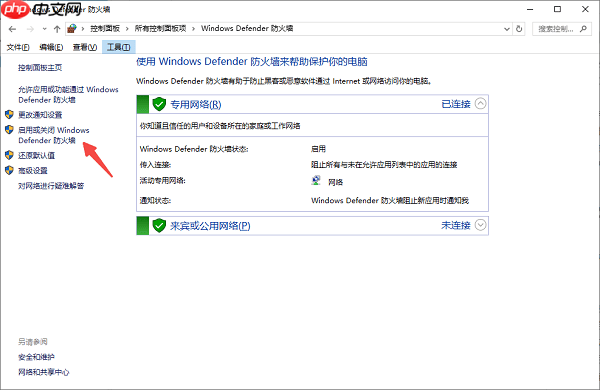Click Windows Defender 防火墙 breadcrumb segment
This screenshot has width=600, height=390.
point(247,29)
